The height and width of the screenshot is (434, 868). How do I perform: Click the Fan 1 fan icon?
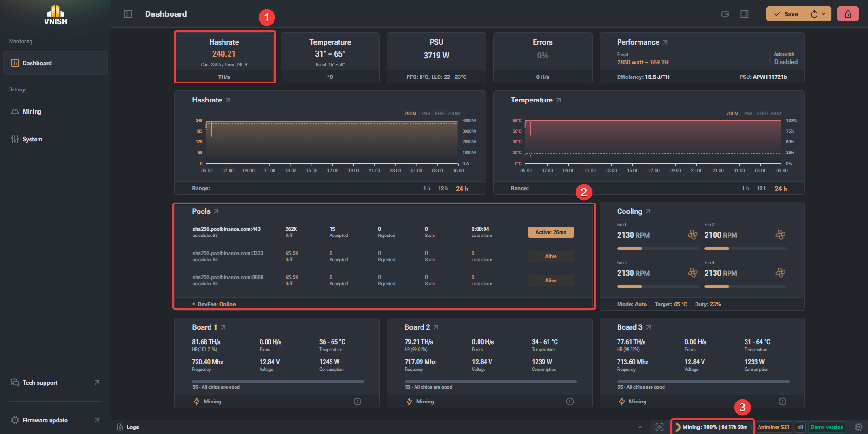pyautogui.click(x=693, y=235)
